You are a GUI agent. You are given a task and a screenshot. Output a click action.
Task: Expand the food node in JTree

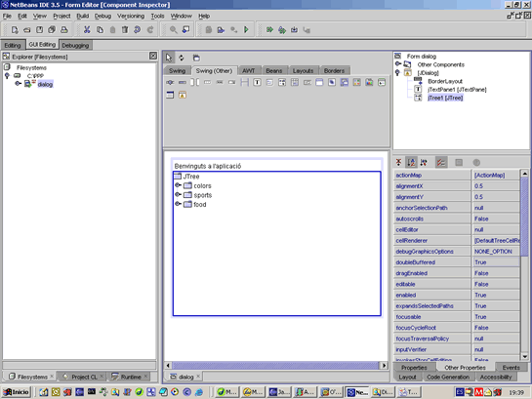click(x=178, y=204)
